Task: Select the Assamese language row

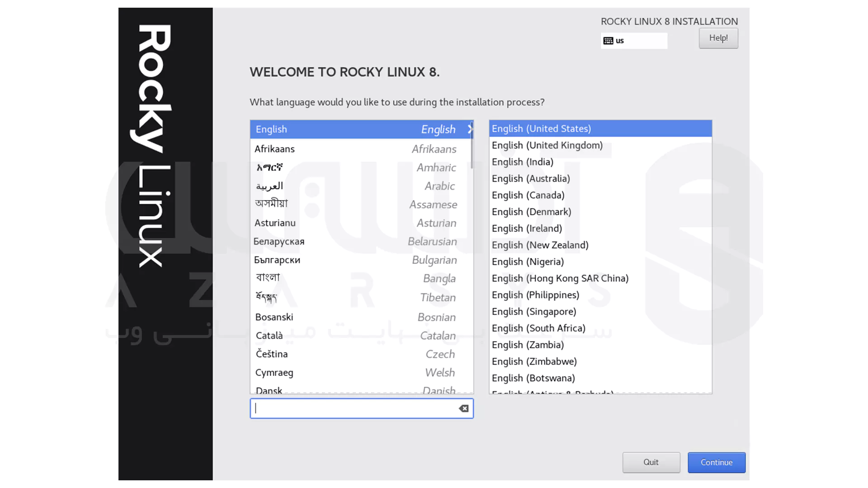Action: 361,204
